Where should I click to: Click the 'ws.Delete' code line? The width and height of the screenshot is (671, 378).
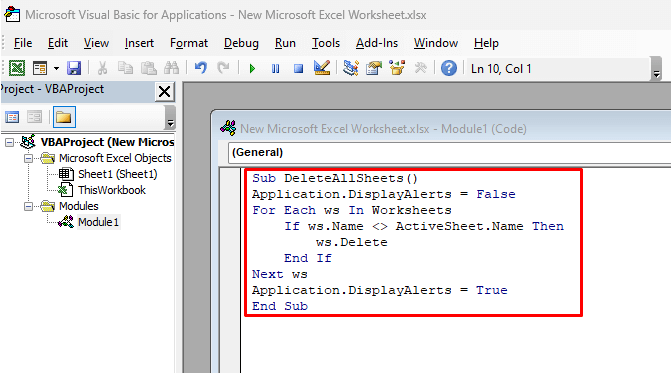click(351, 242)
